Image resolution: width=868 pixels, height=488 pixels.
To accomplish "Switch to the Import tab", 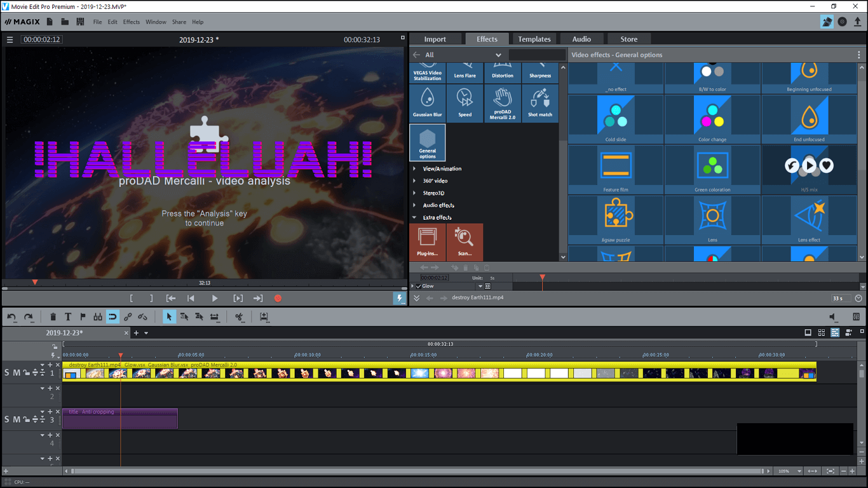I will 435,39.
